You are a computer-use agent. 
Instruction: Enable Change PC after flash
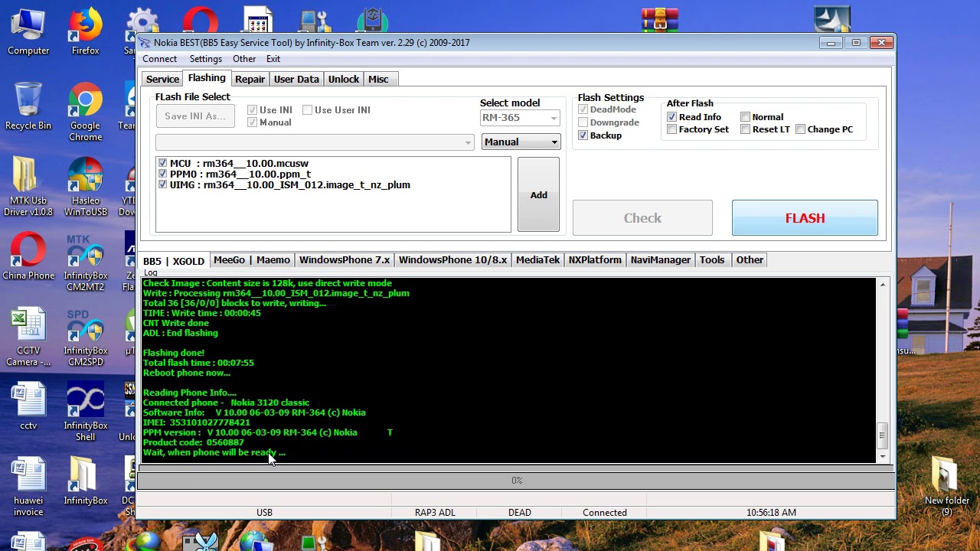coord(801,129)
